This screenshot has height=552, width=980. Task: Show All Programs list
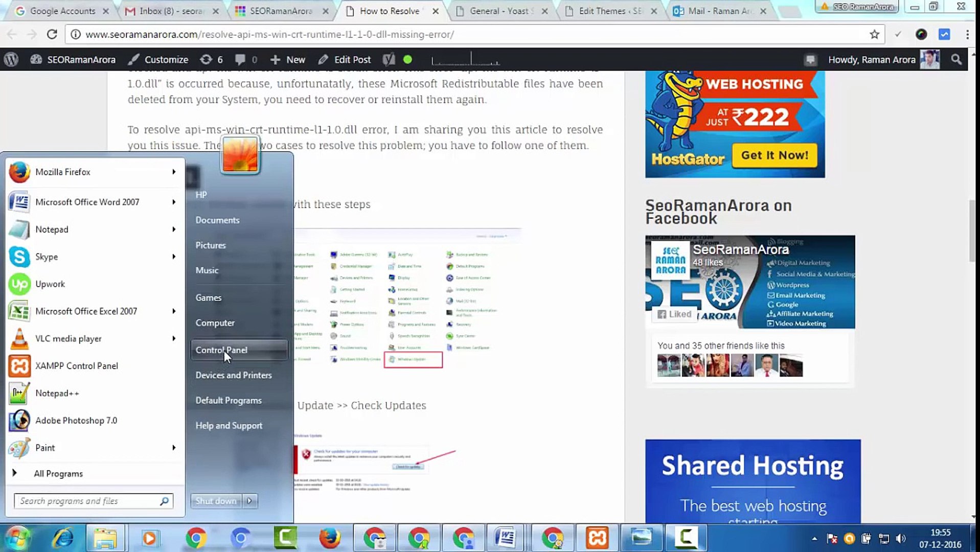58,474
